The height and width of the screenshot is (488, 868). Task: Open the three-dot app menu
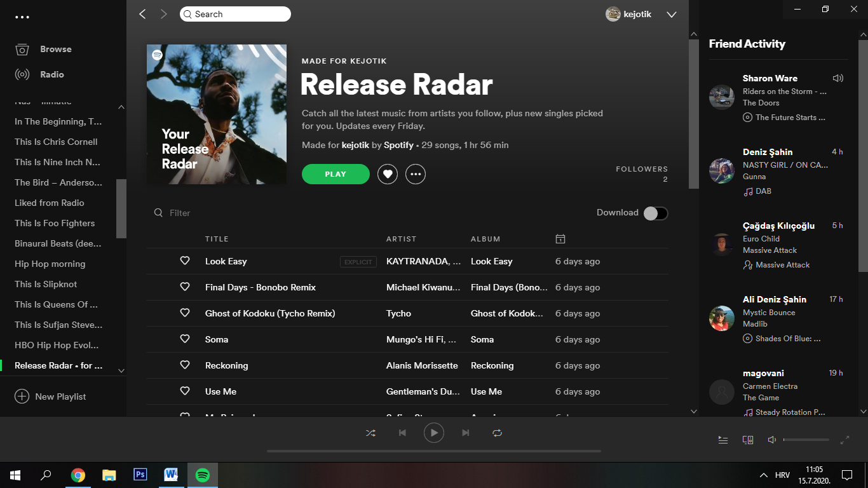pos(22,17)
